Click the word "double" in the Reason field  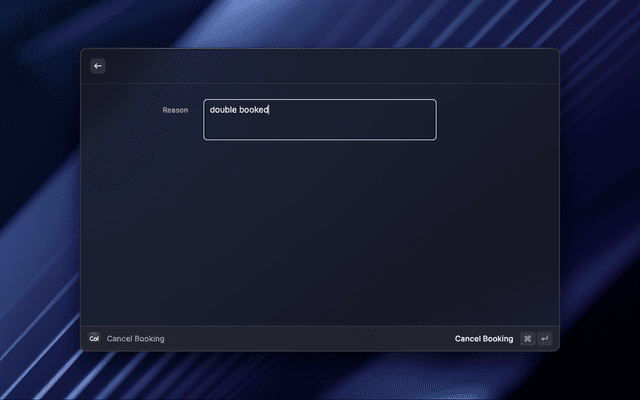223,110
